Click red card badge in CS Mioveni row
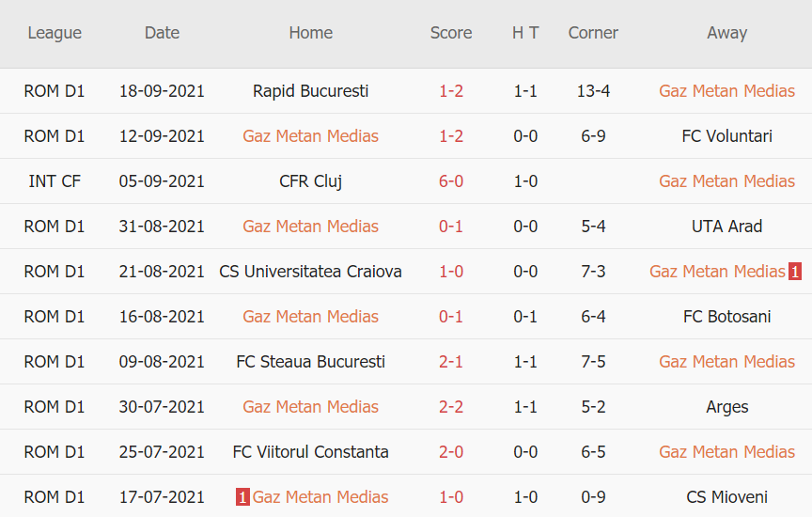This screenshot has height=517, width=812. tap(242, 497)
